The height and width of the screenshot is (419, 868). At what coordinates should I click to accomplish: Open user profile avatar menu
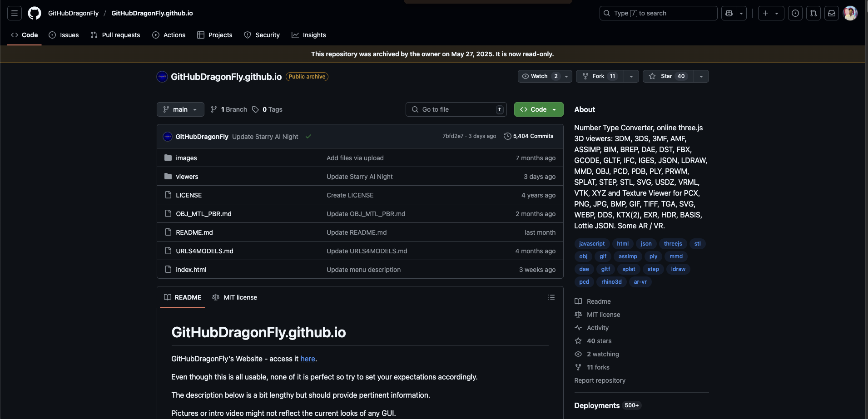pyautogui.click(x=850, y=13)
